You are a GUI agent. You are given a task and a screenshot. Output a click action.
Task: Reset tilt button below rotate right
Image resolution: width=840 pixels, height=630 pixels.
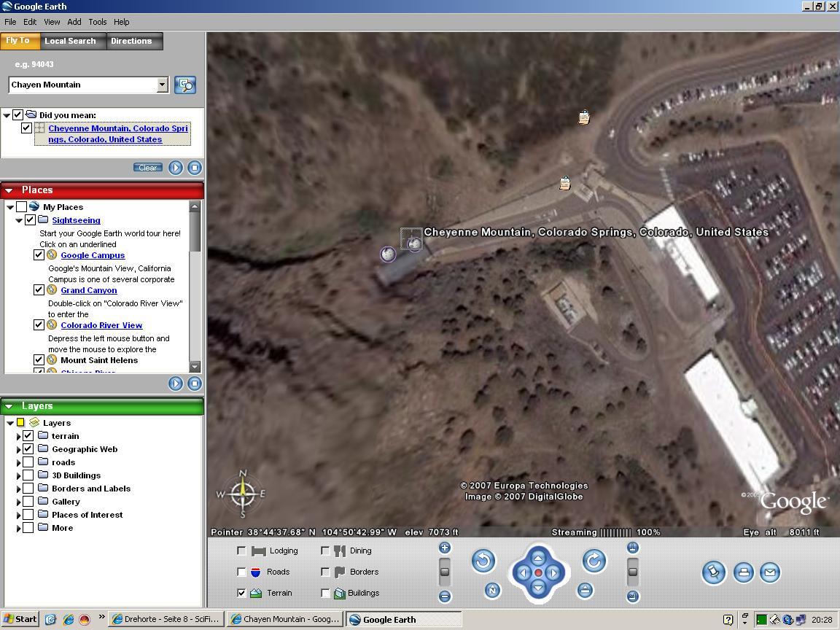click(x=585, y=591)
